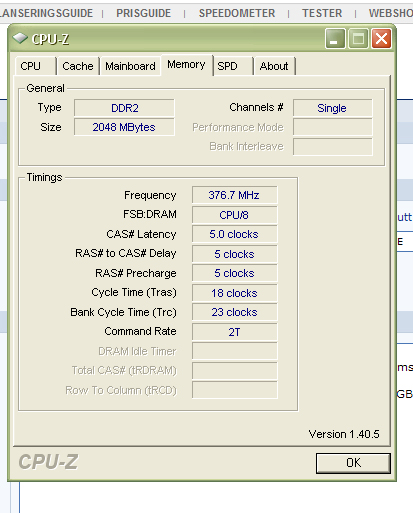
Task: Click the Frequency label
Action: [150, 195]
